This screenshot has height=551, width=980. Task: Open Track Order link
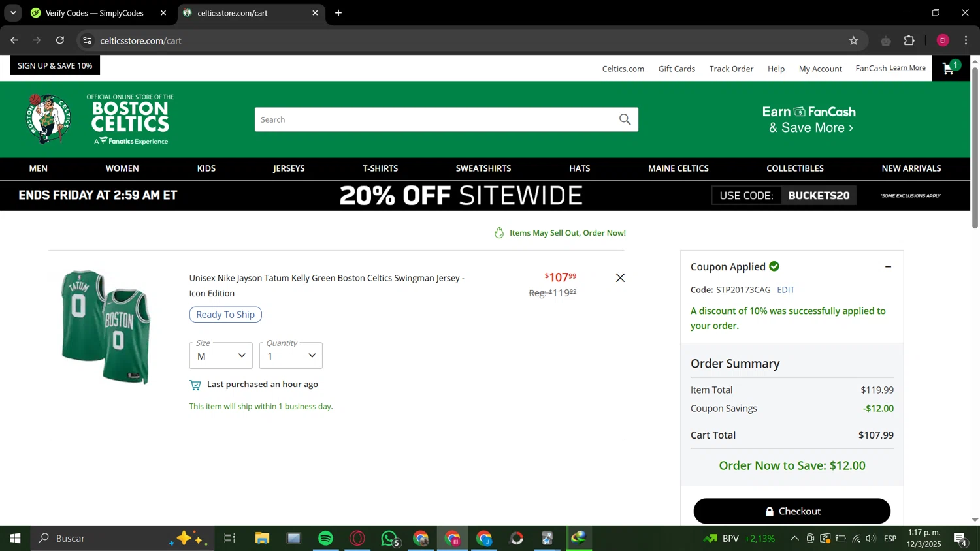[731, 69]
